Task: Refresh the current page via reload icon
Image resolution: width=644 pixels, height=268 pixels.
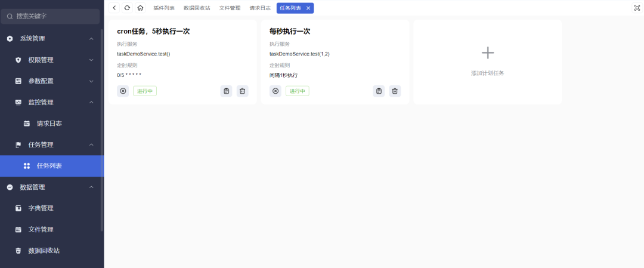Action: [128, 8]
